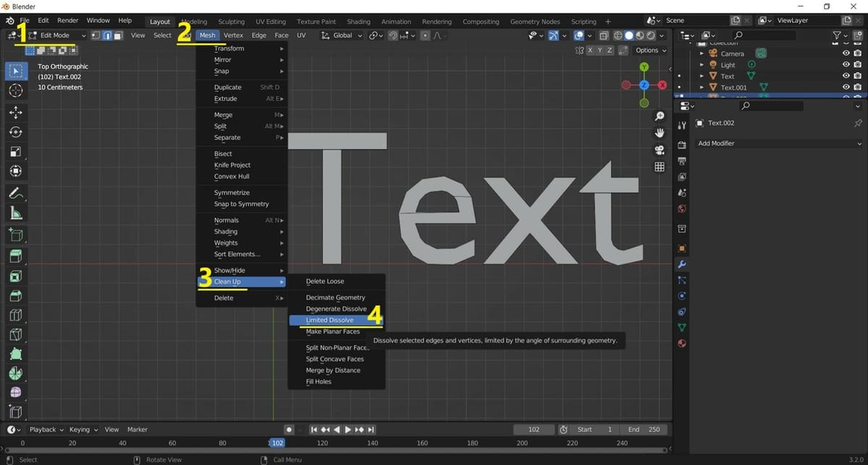Activate the 3D Cursor tool
The width and height of the screenshot is (868, 465).
pyautogui.click(x=16, y=90)
